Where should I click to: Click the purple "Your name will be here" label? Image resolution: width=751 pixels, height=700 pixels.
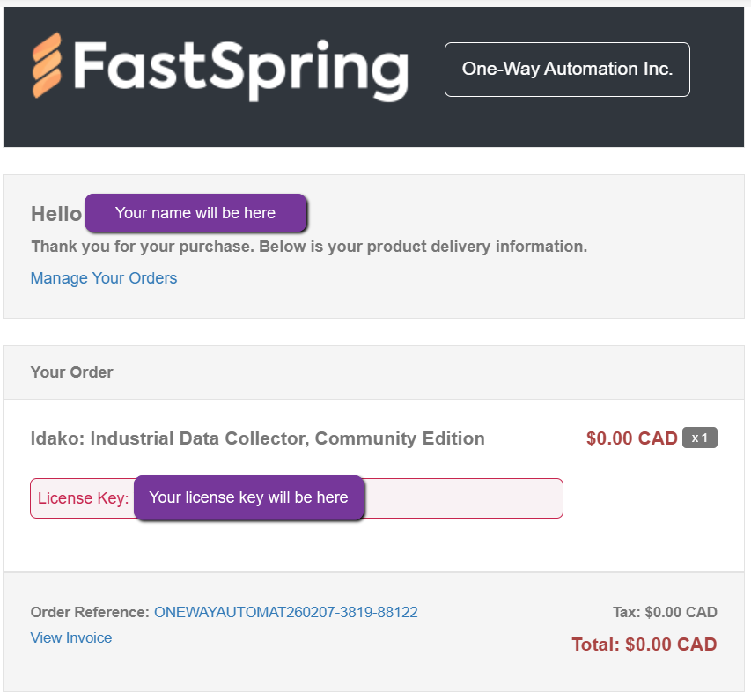point(195,213)
